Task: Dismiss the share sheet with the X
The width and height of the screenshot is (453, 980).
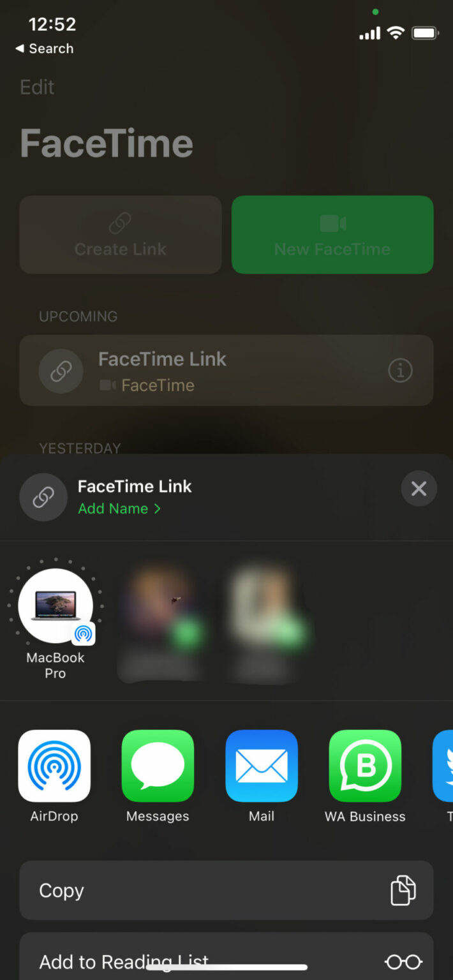Action: 419,488
